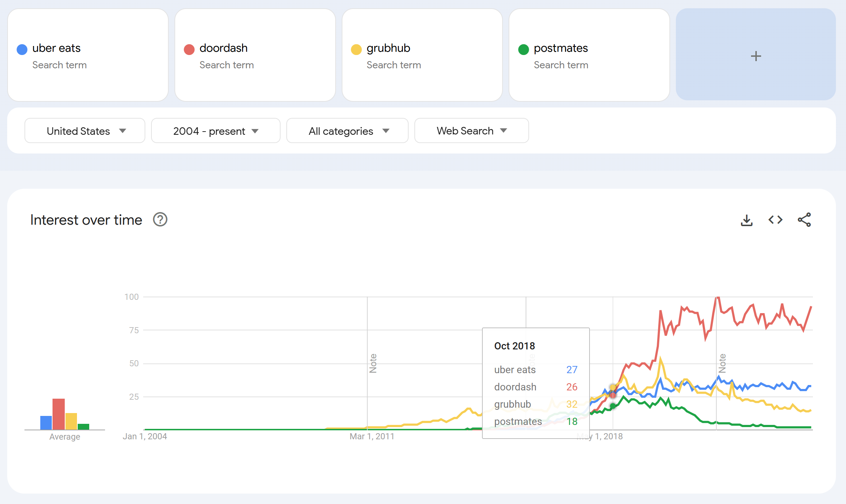Click the embed code icon

775,220
